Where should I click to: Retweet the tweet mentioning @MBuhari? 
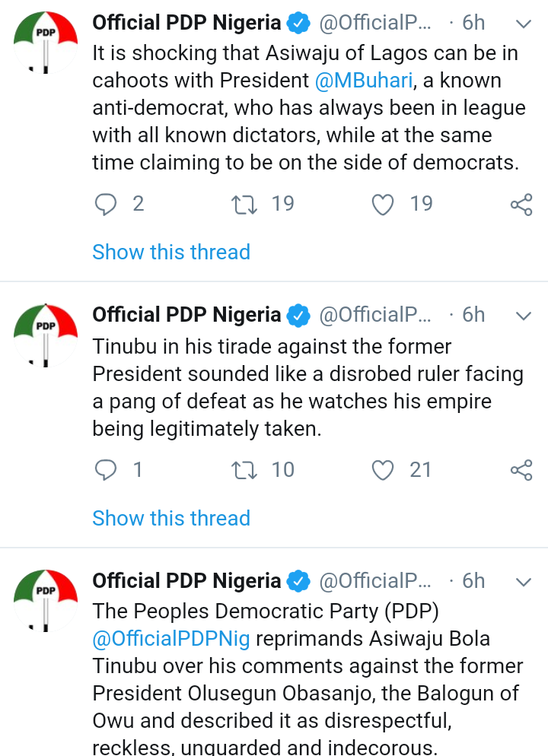244,204
